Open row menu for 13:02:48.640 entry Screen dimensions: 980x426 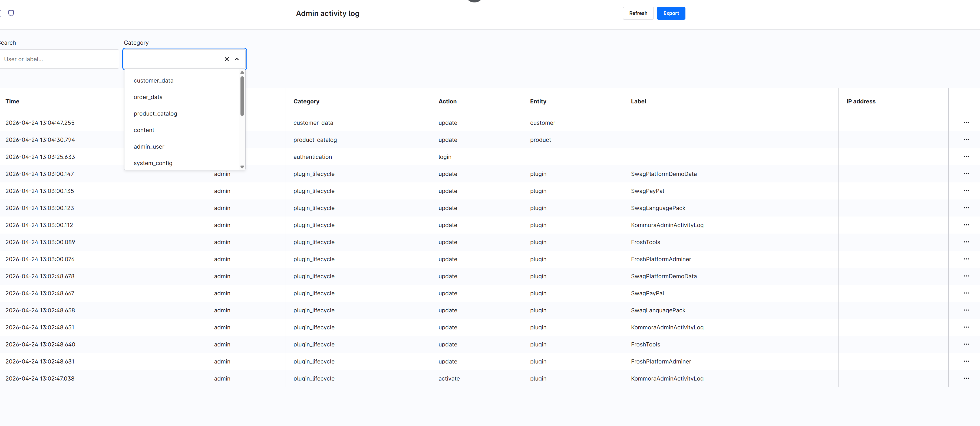tap(966, 344)
